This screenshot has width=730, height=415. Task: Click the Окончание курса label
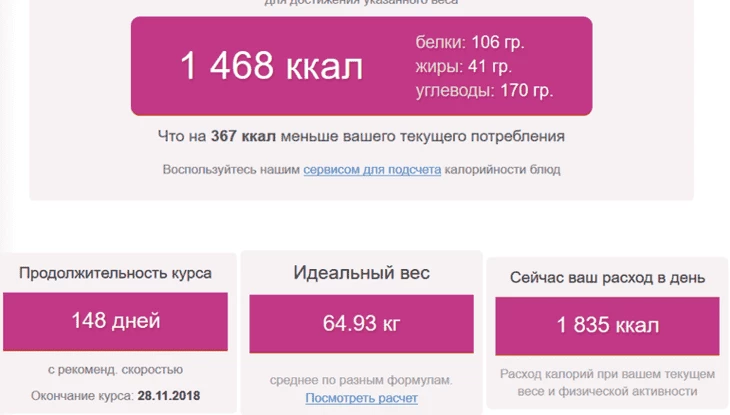(x=82, y=396)
